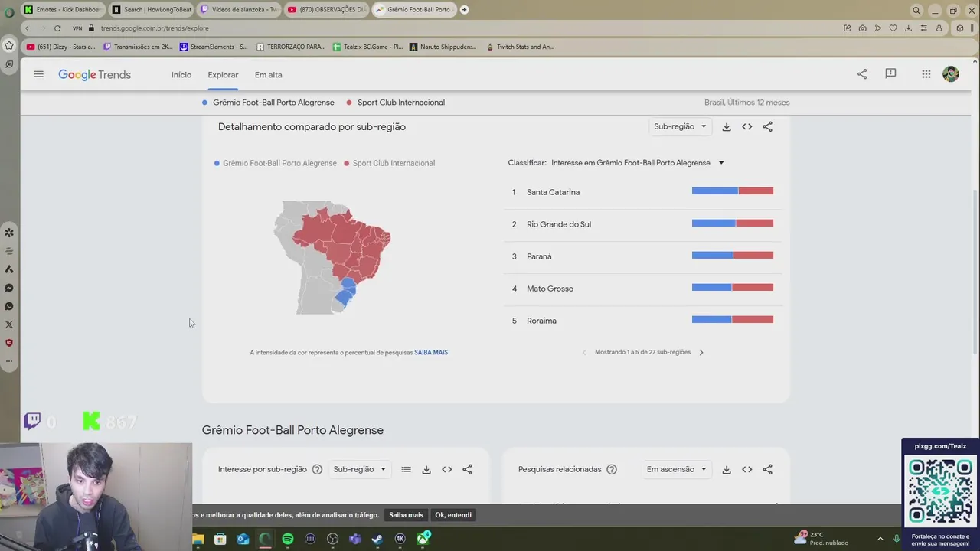Screen dimensions: 980x551
Task: Open the Tealz x BC.Game bookmark
Action: point(367,47)
